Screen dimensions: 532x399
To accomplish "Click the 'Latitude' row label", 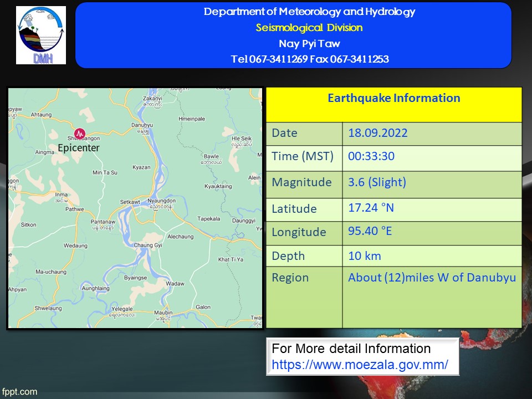I will pyautogui.click(x=294, y=209).
